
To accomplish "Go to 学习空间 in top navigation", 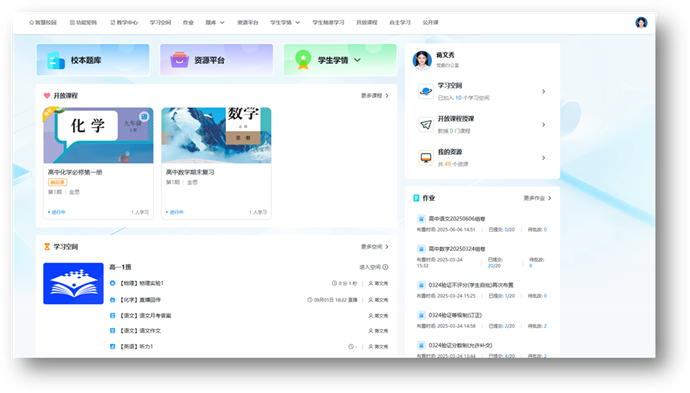I will [x=160, y=22].
